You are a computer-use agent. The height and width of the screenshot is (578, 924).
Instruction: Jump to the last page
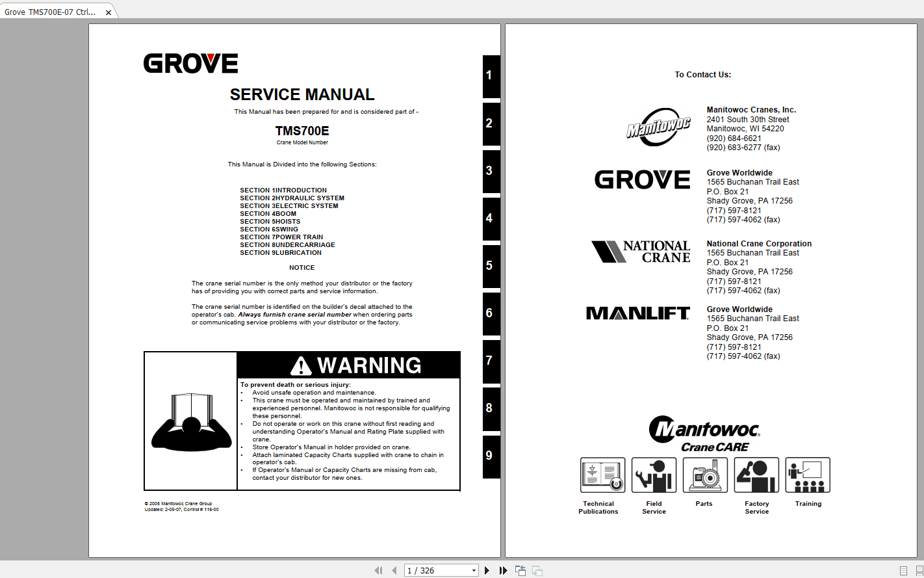pos(504,570)
